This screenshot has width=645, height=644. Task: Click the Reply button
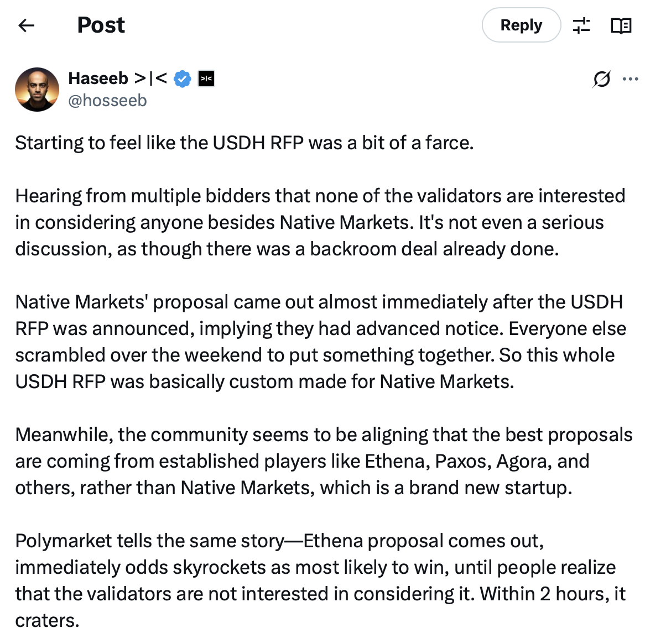521,25
